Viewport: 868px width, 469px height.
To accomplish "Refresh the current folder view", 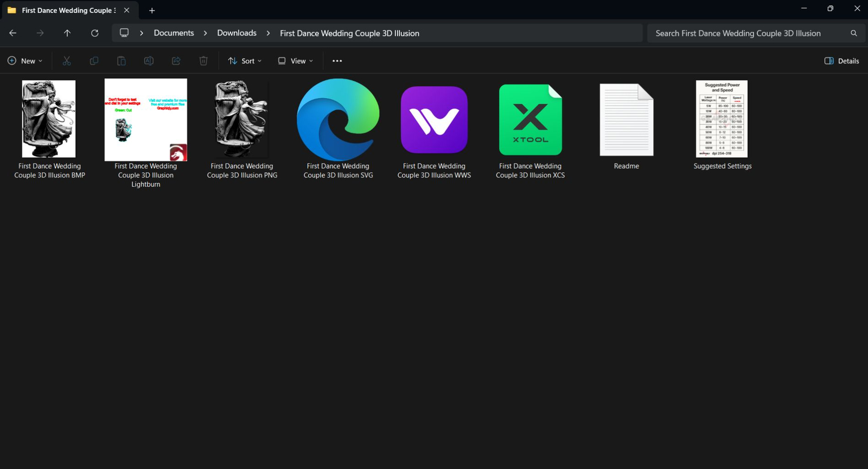I will tap(94, 33).
